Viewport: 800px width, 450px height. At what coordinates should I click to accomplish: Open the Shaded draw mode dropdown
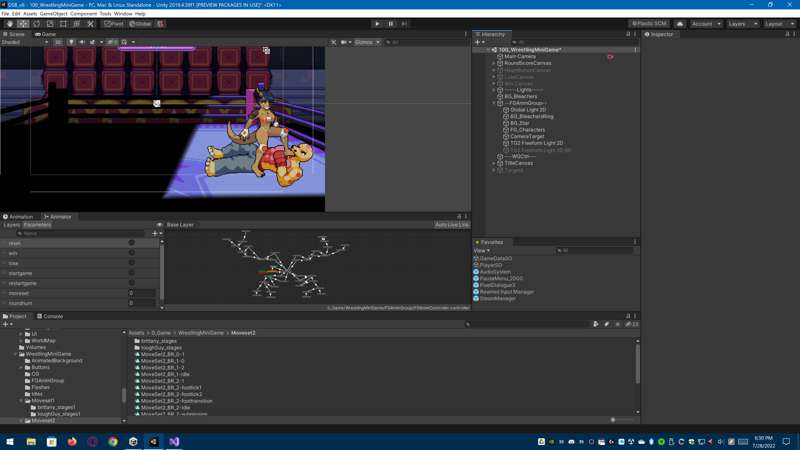[x=24, y=42]
